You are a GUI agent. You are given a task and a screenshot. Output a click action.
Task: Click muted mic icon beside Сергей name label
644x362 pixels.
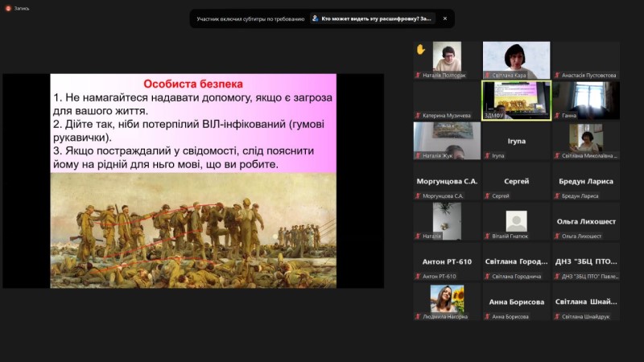pyautogui.click(x=488, y=195)
